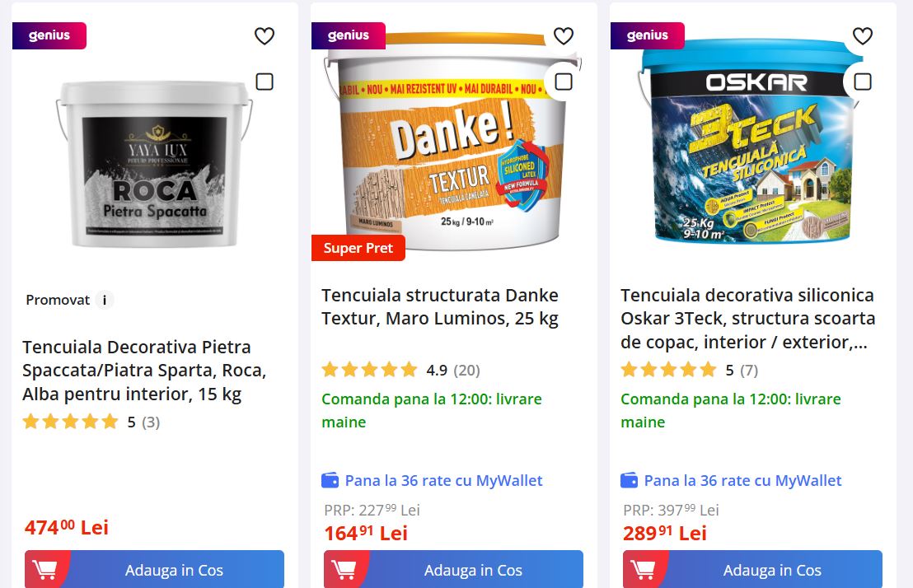Open the Yaya Lux Roca bucket image

(x=154, y=164)
